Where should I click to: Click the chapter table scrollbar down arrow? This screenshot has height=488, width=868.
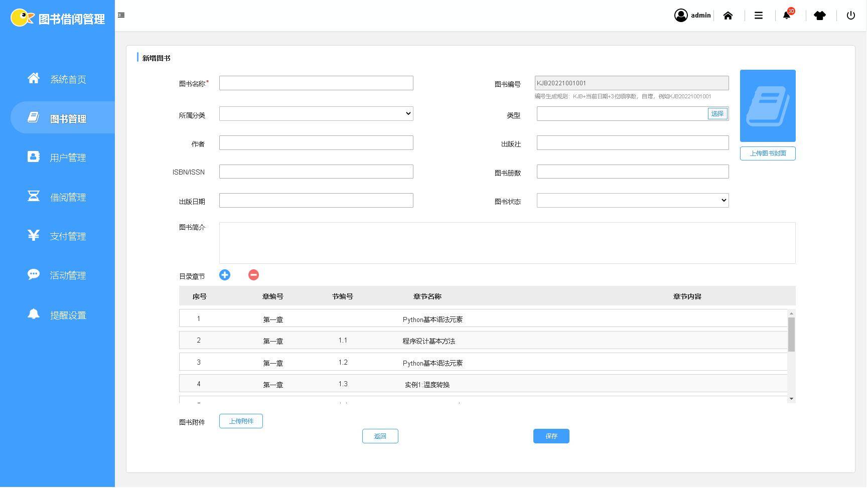tap(791, 399)
